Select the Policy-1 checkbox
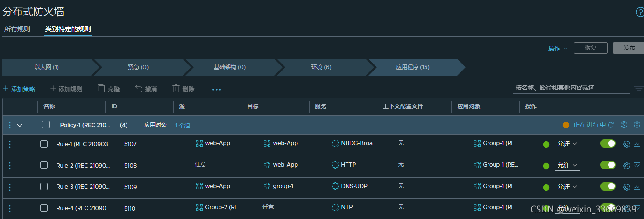The image size is (644, 219). click(x=45, y=125)
